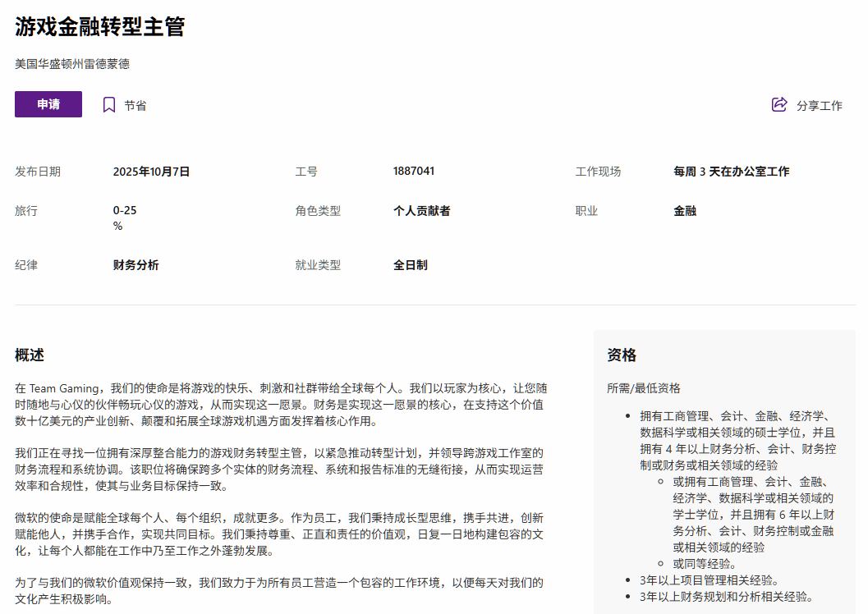This screenshot has height=614, width=868.
Task: Click the 金融 profession value
Action: pos(685,211)
